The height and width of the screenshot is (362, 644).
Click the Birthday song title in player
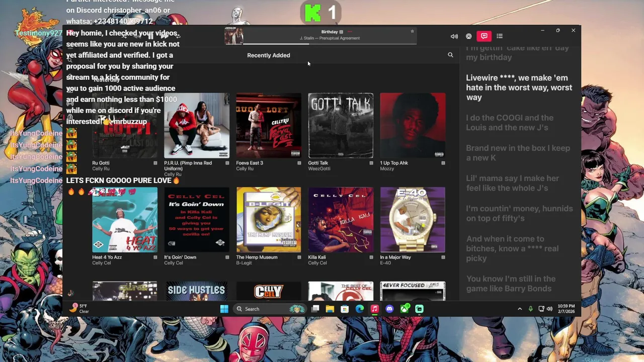pos(330,32)
